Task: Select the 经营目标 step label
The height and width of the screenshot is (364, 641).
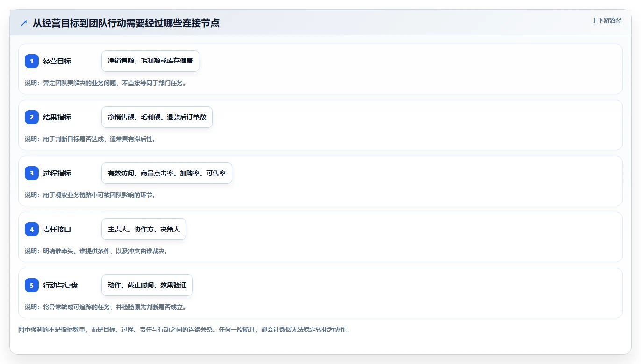Action: coord(57,61)
